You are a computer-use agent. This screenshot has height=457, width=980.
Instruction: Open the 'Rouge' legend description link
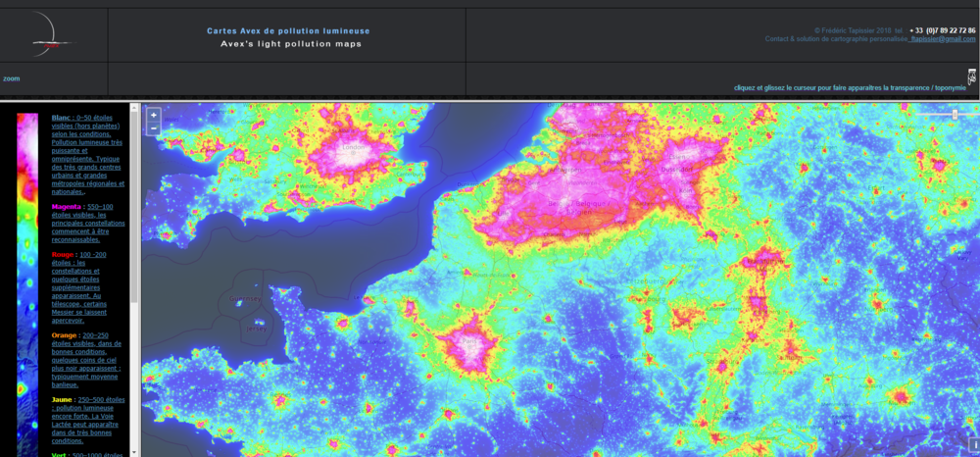88,287
